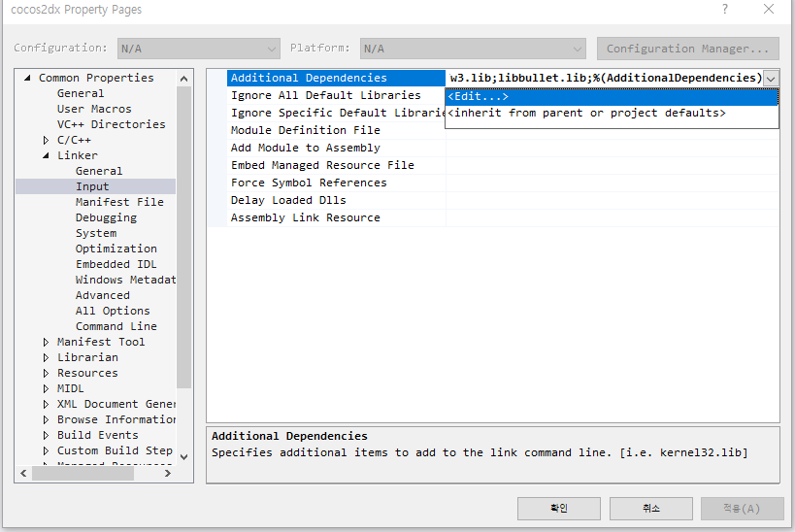Collapse the Linker tree node
The height and width of the screenshot is (532, 795).
tap(47, 155)
